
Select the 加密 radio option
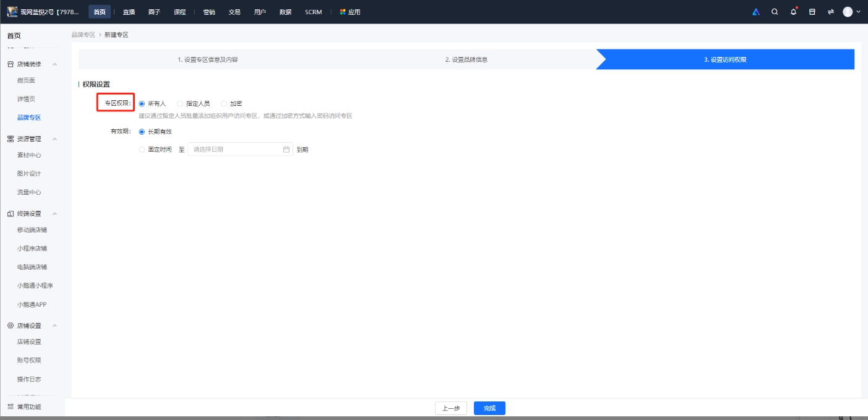(223, 103)
